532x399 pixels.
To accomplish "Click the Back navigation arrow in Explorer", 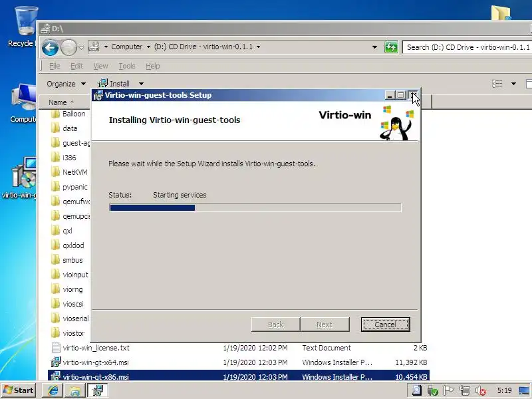I will [51, 47].
